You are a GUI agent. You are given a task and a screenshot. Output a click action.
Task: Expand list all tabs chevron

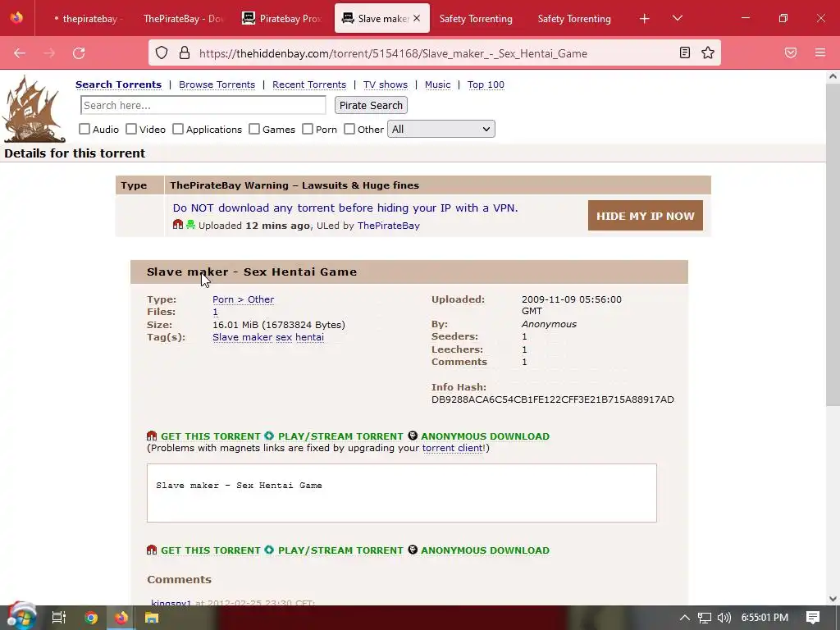[677, 18]
